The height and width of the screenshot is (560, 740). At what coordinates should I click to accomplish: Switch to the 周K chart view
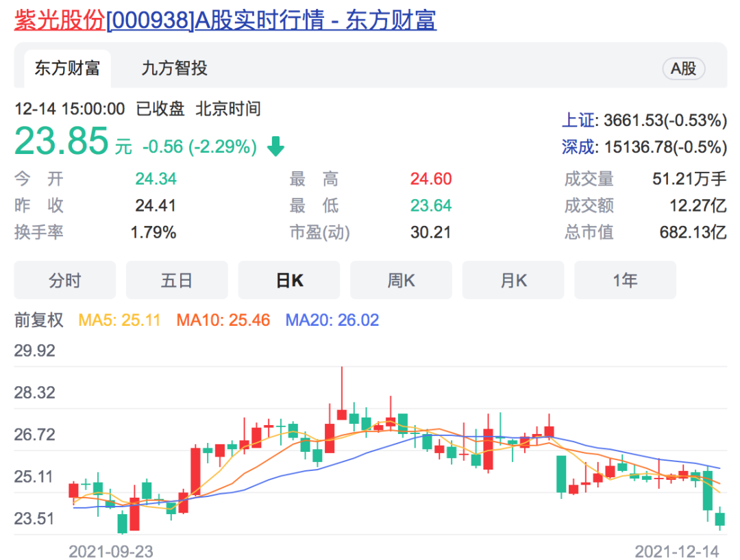401,279
